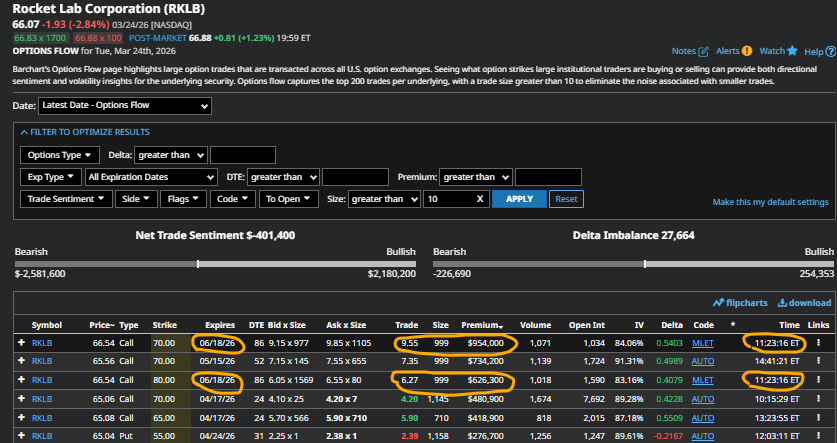The width and height of the screenshot is (837, 443).
Task: Open the Options Type filter dropdown
Action: [60, 155]
